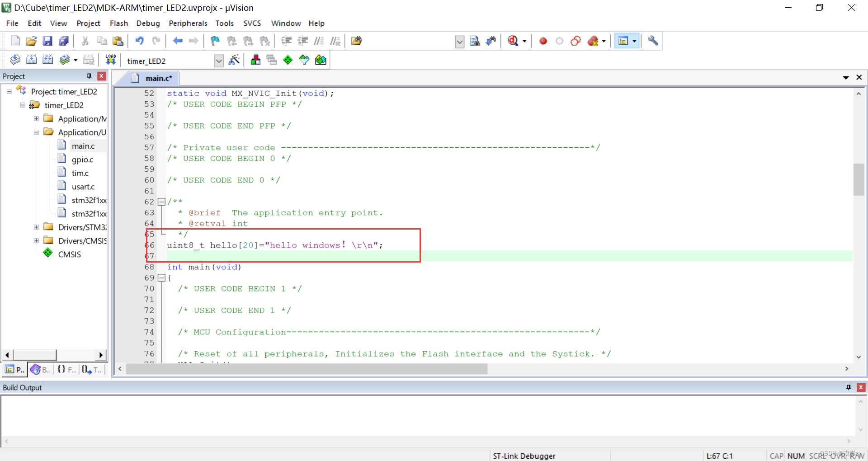This screenshot has width=868, height=461.
Task: Rebuild all target files
Action: [47, 60]
